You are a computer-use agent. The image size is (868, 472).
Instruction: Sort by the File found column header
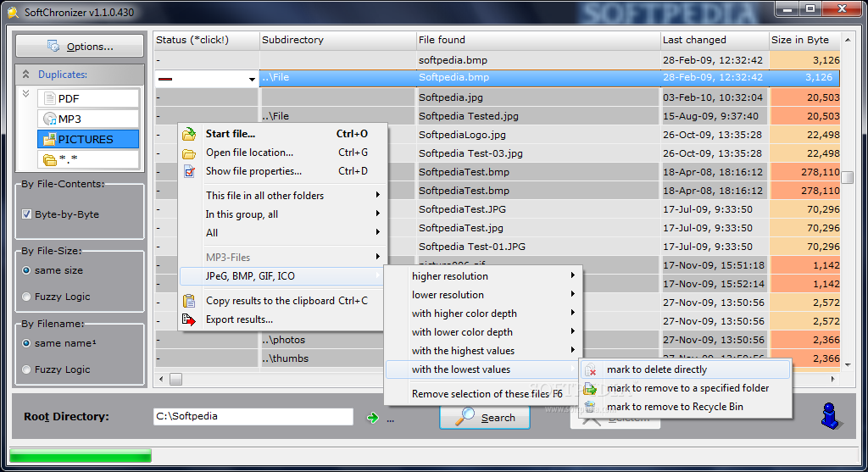click(538, 40)
